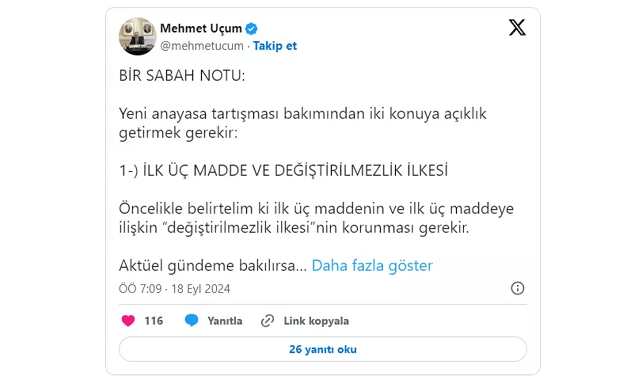Click the Yanıtla reply button

pos(225,321)
